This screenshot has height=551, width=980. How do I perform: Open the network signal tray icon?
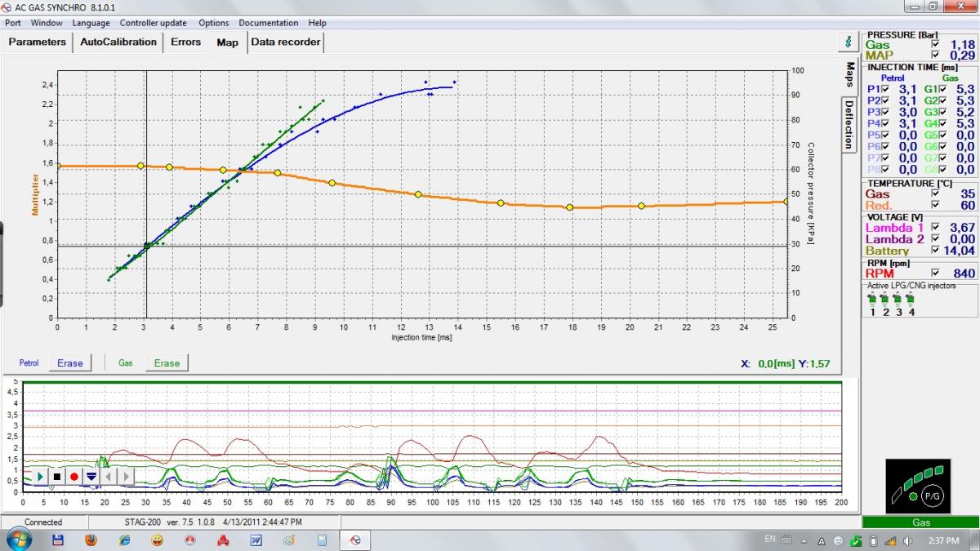[889, 540]
